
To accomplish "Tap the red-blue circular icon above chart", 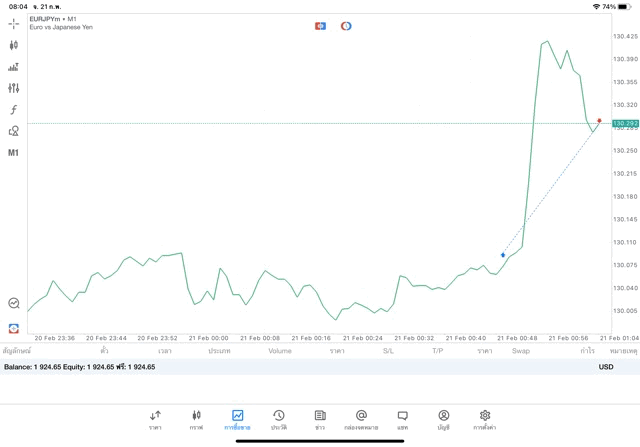I will pos(346,26).
